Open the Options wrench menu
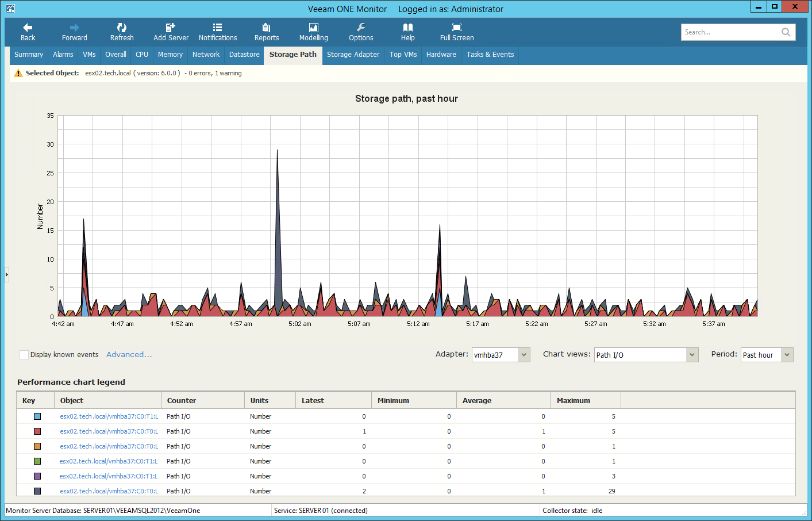This screenshot has height=521, width=812. [x=361, y=32]
